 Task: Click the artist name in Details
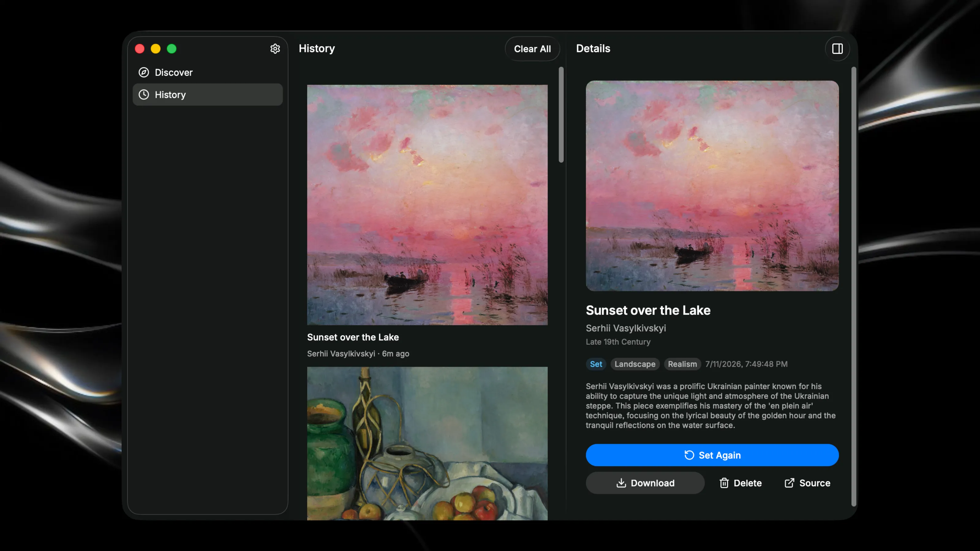click(x=625, y=328)
